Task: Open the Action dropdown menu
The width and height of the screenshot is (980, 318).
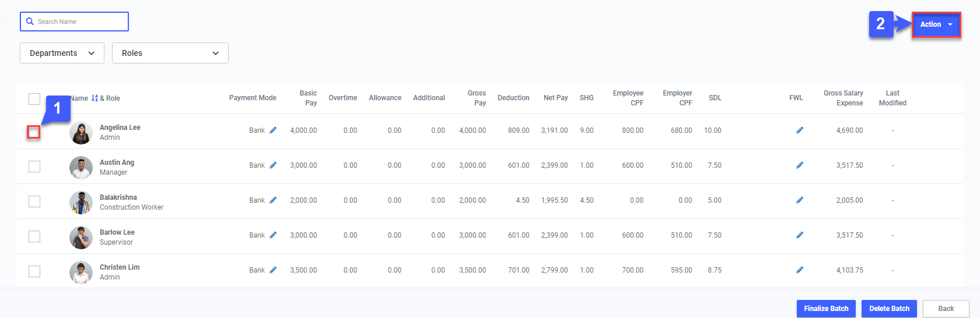Action: coord(936,24)
